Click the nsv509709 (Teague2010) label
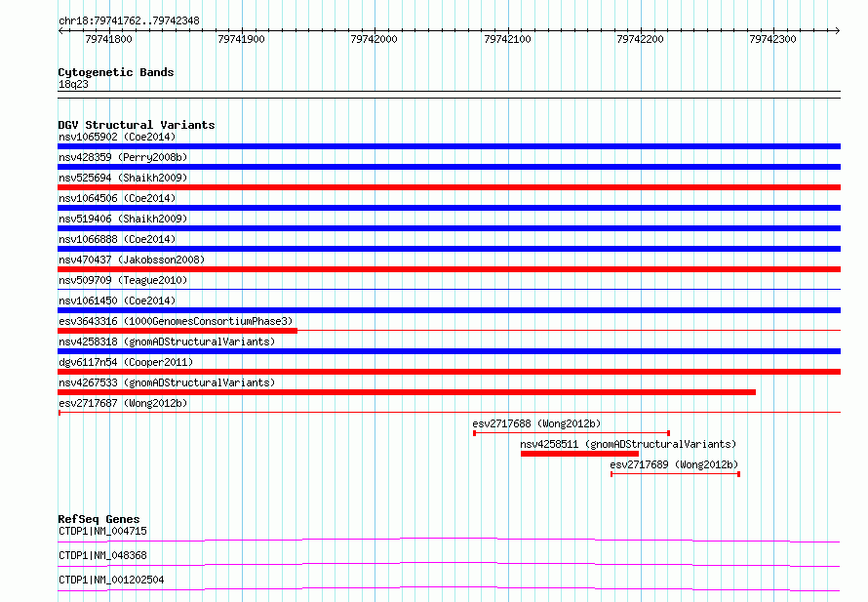Screen dimensions: 868x602 coord(123,280)
